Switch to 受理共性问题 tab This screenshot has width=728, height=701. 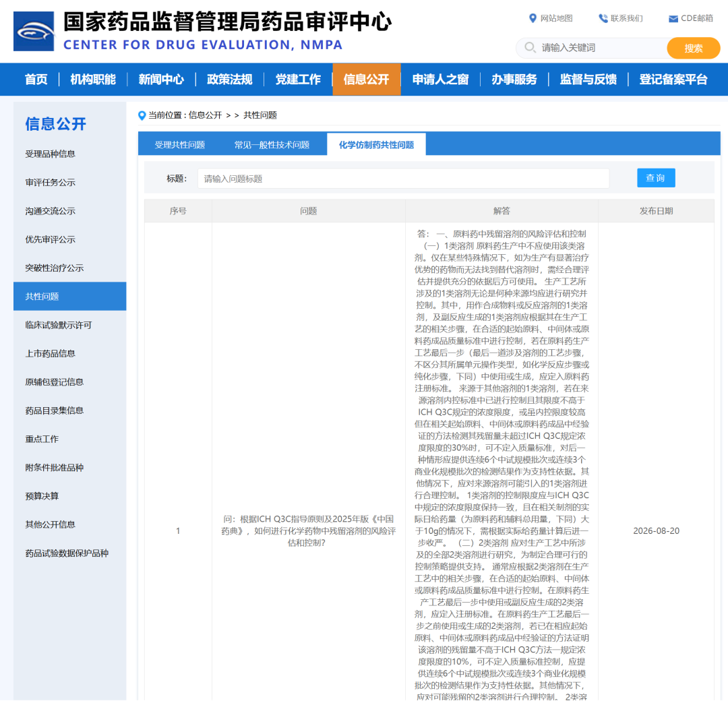(180, 145)
